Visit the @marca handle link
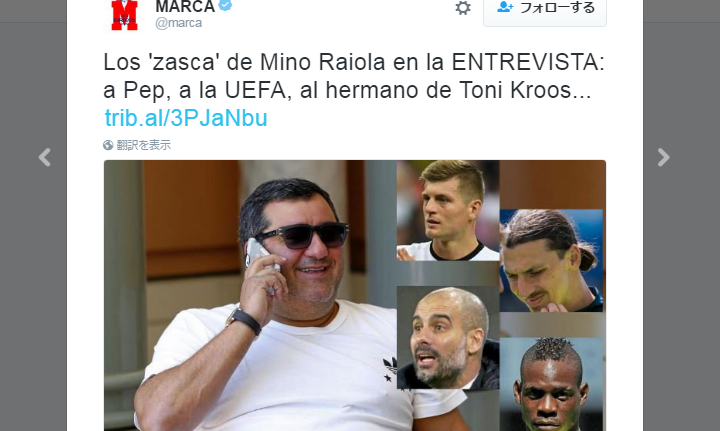 point(178,23)
